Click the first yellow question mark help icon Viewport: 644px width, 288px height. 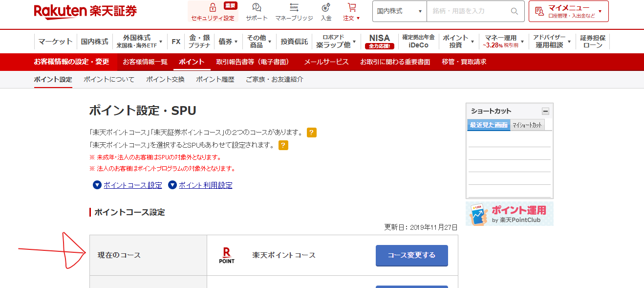[312, 133]
